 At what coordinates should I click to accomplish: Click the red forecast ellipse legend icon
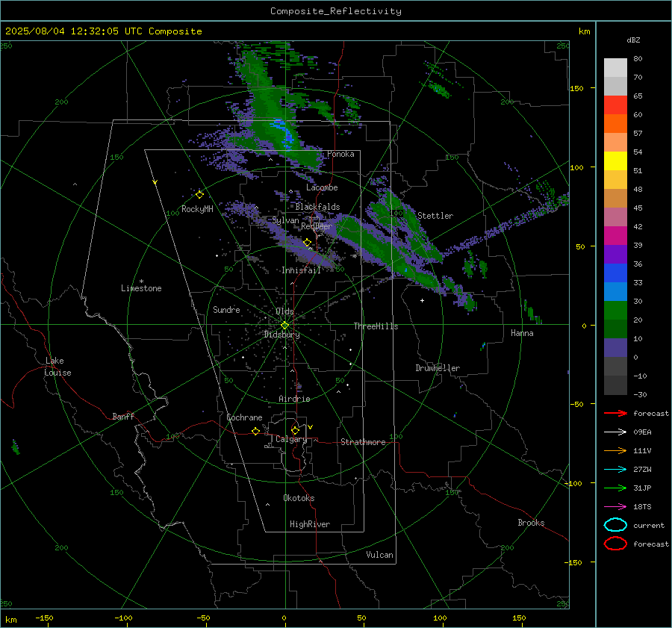(x=615, y=544)
